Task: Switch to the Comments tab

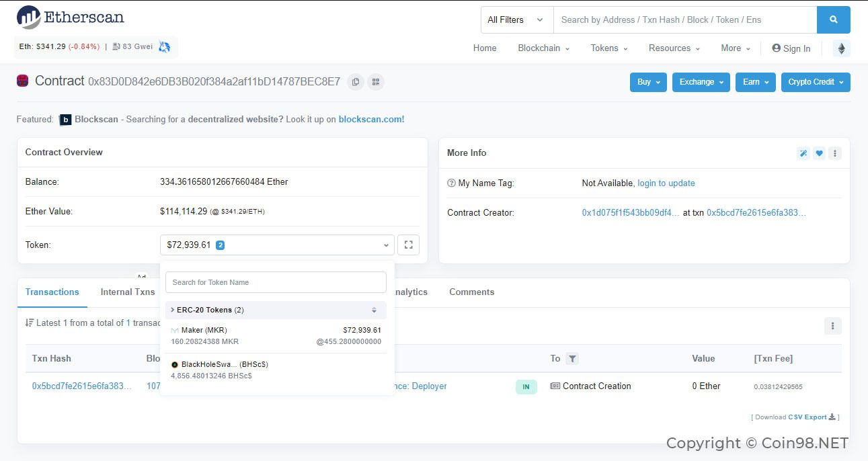Action: [x=471, y=292]
